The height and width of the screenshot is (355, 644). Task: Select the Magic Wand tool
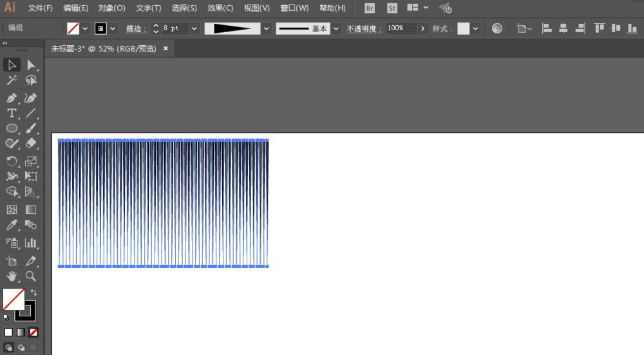point(12,81)
